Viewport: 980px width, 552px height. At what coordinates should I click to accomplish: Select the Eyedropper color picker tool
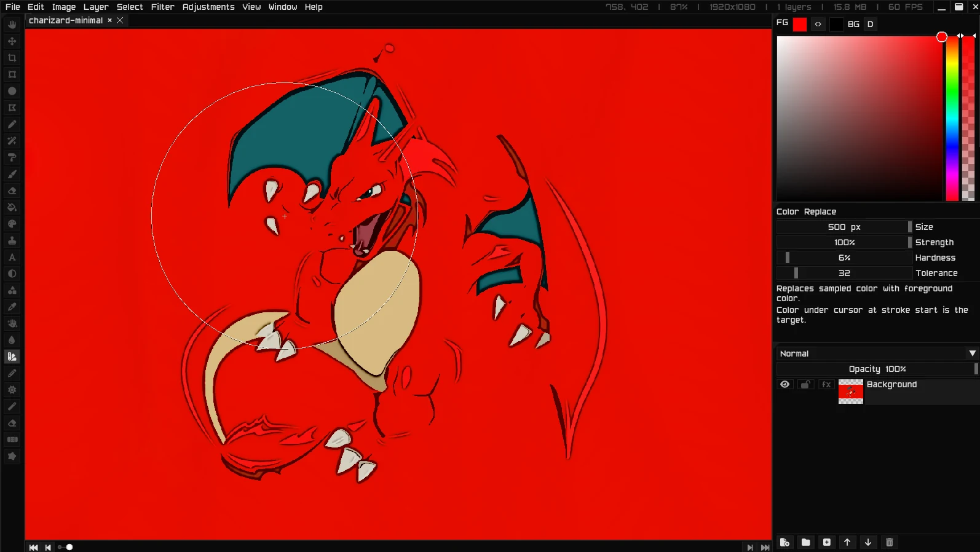coord(12,307)
